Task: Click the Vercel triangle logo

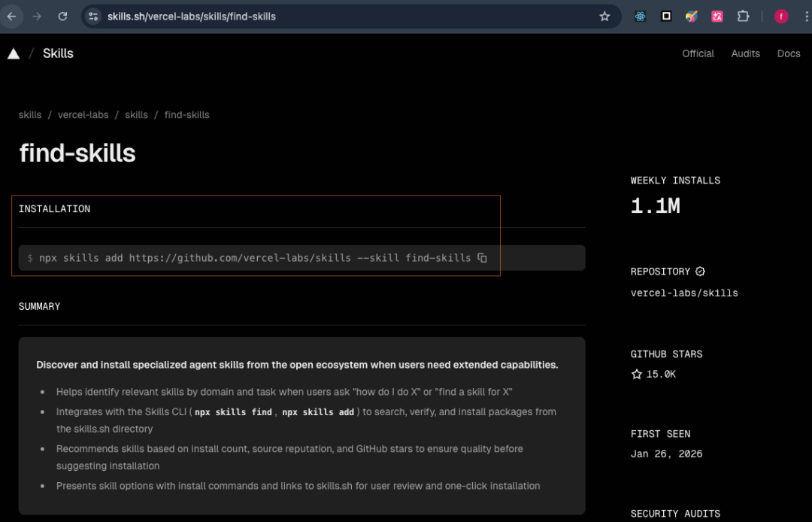Action: click(14, 53)
